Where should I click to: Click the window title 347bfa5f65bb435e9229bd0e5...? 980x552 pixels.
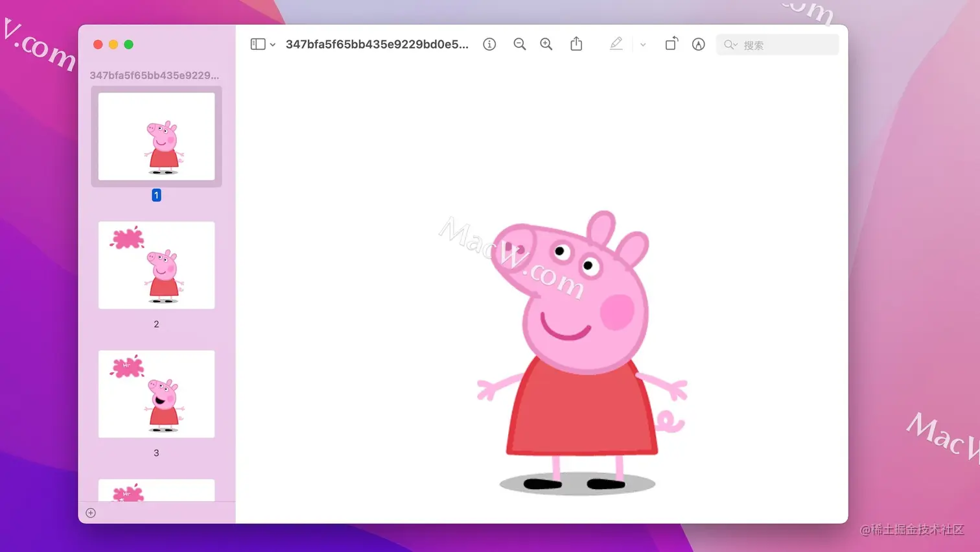pyautogui.click(x=377, y=44)
